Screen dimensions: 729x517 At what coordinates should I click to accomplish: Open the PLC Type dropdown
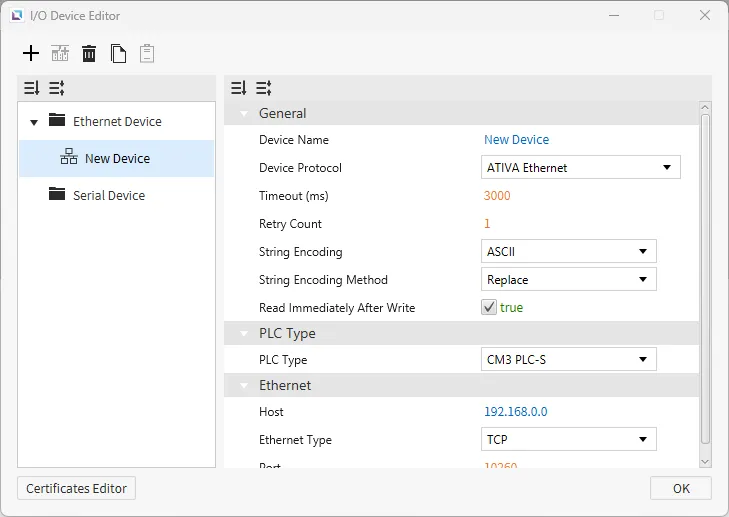[568, 360]
